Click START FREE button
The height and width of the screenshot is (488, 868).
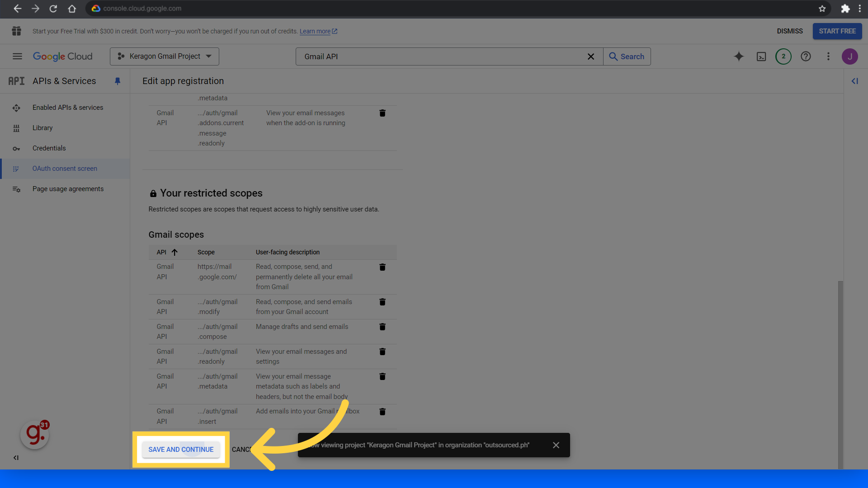(837, 31)
